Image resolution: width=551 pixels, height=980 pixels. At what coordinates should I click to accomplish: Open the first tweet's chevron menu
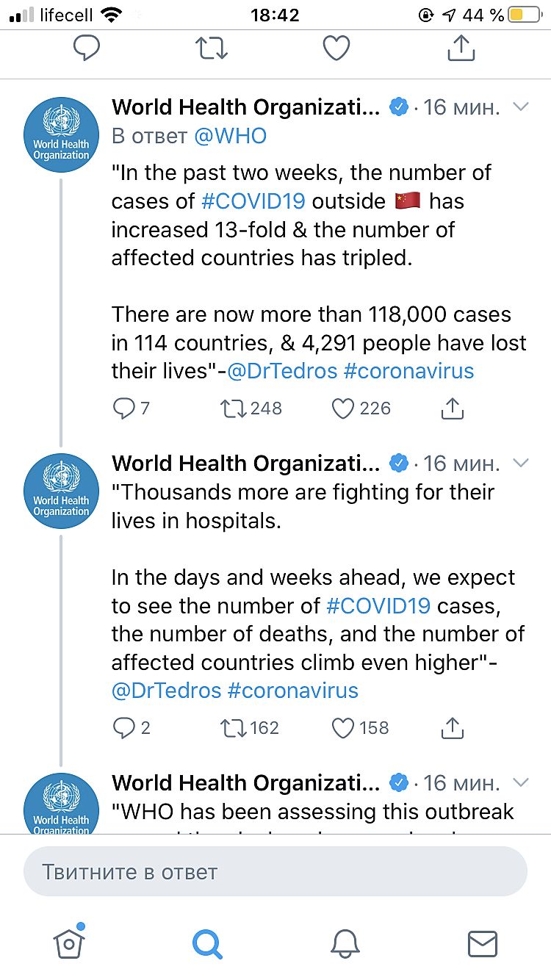[521, 107]
